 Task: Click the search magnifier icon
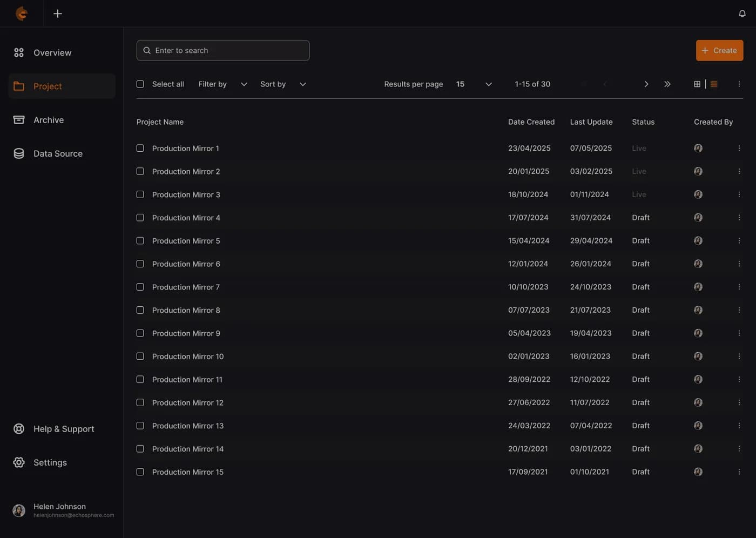tap(147, 50)
